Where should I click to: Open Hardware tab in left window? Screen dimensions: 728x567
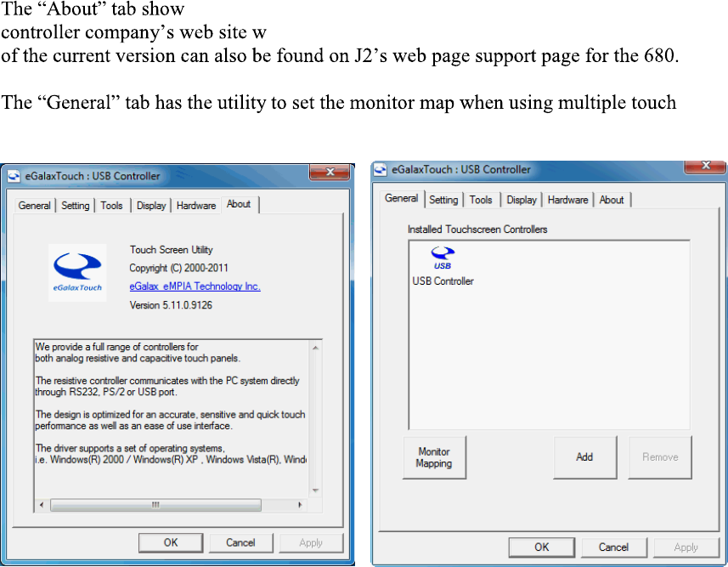pyautogui.click(x=196, y=206)
